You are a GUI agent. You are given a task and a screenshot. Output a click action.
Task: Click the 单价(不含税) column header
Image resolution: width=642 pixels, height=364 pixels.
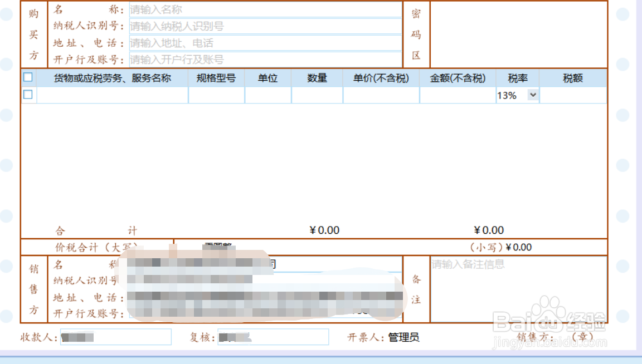pos(381,78)
